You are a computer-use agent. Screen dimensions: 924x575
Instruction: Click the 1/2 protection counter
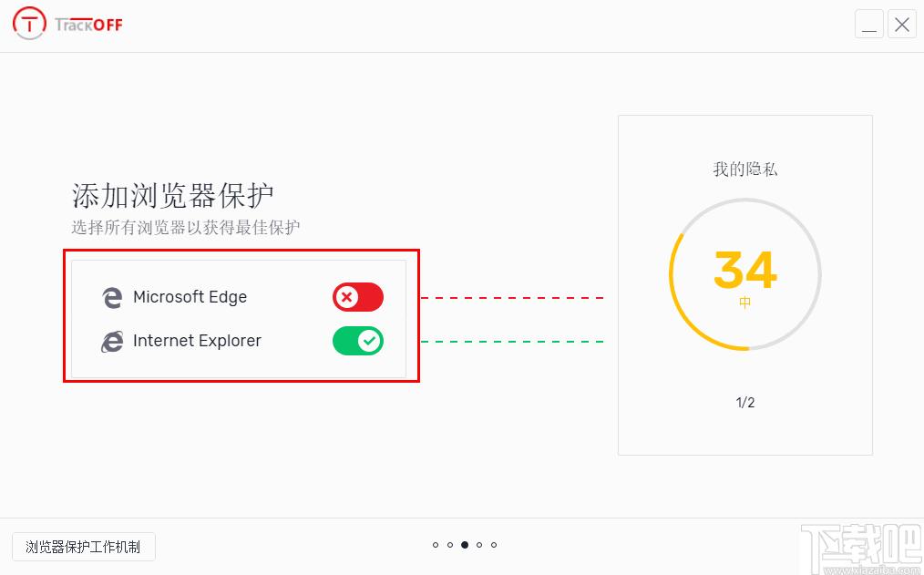click(745, 403)
